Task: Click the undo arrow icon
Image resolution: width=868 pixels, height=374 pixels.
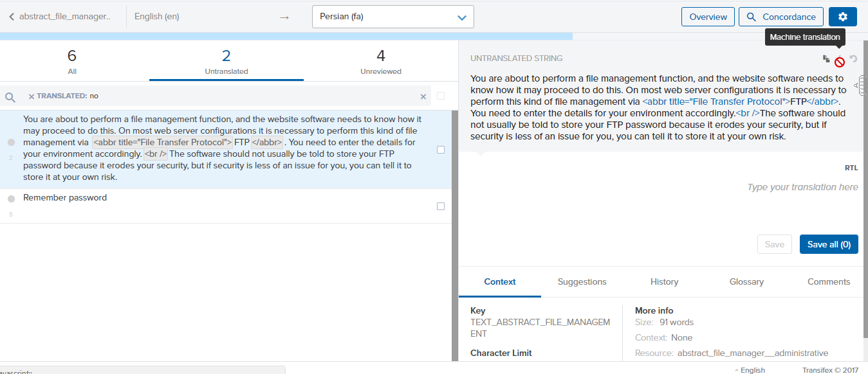Action: point(854,59)
